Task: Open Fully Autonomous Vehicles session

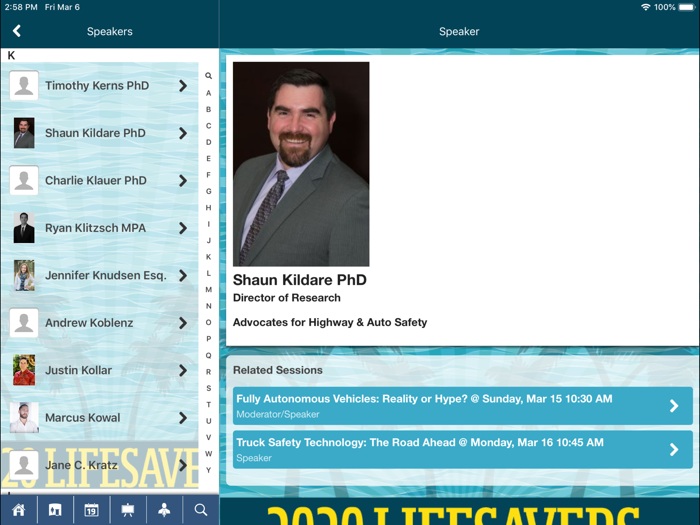Action: 459,405
